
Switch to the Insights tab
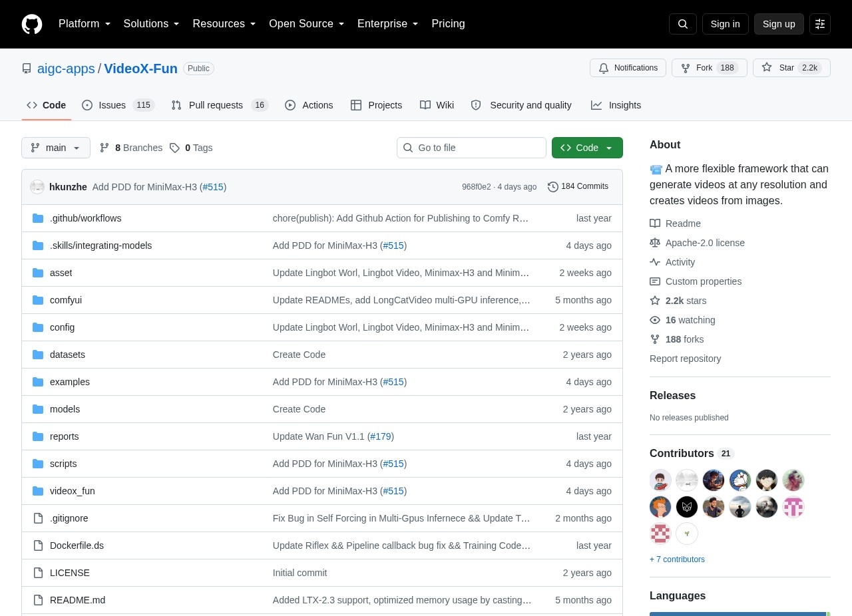616,105
